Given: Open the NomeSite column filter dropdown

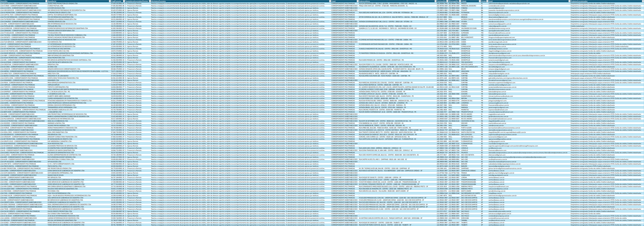Looking at the screenshot, I should click(x=46, y=1).
